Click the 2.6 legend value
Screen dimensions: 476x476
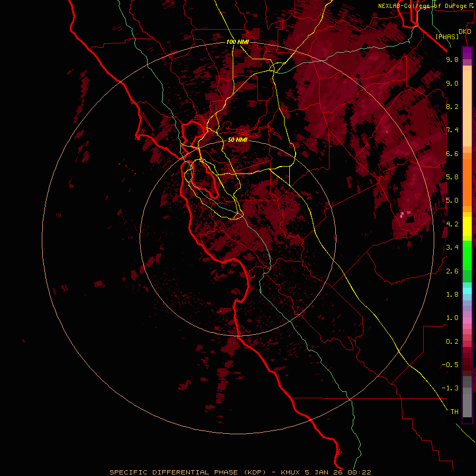[x=452, y=271]
